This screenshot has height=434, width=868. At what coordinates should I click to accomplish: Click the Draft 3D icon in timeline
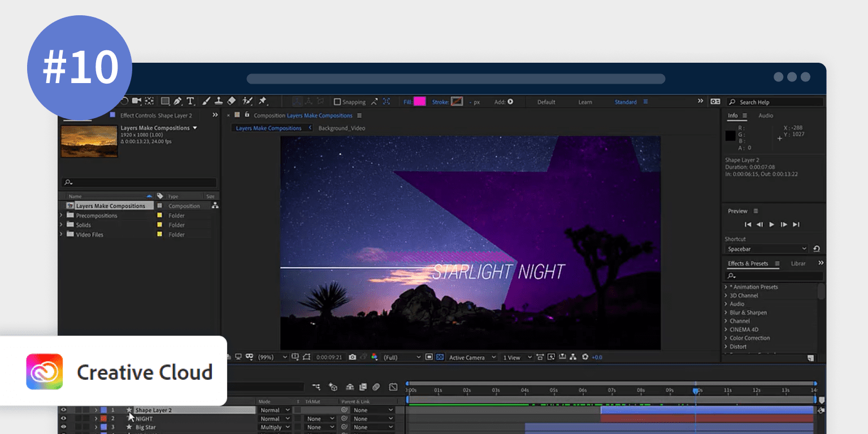[333, 387]
